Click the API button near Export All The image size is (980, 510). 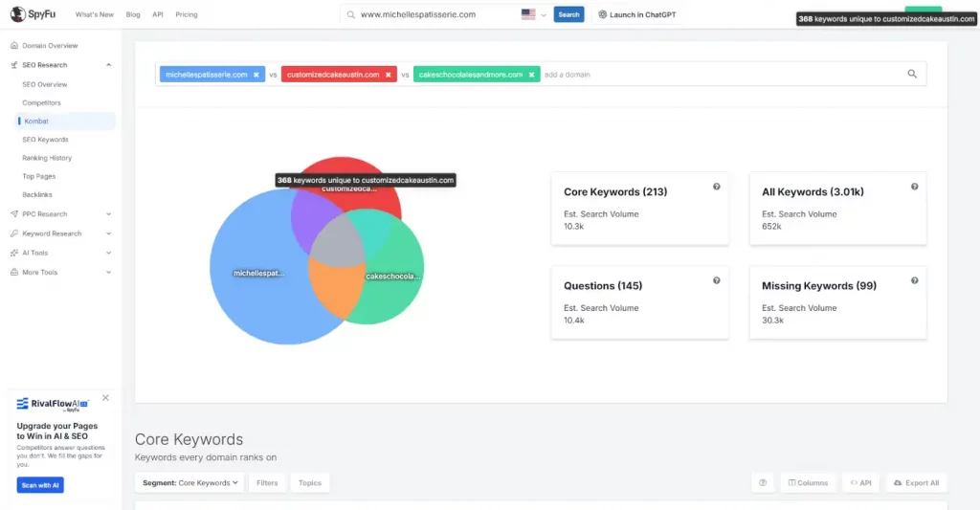(860, 482)
